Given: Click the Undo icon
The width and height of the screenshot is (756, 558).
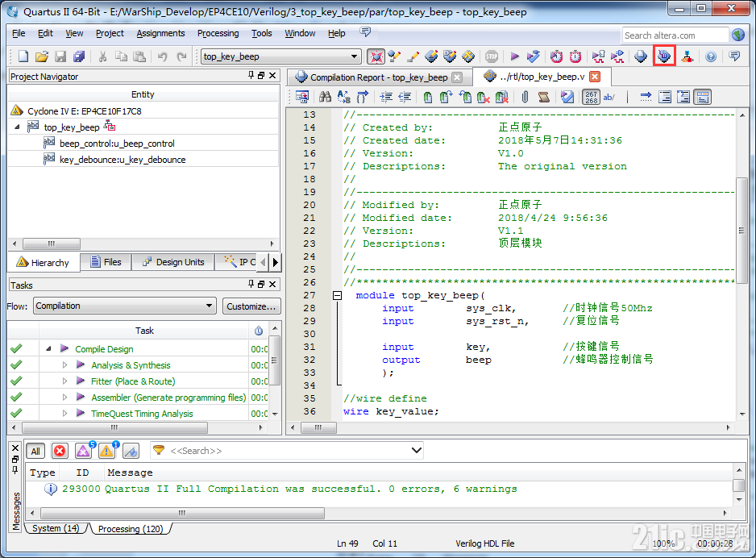Looking at the screenshot, I should tap(163, 56).
